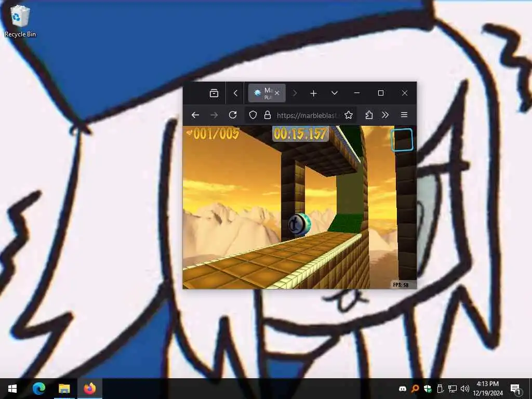Click the 001/005 gem counter

pos(213,134)
